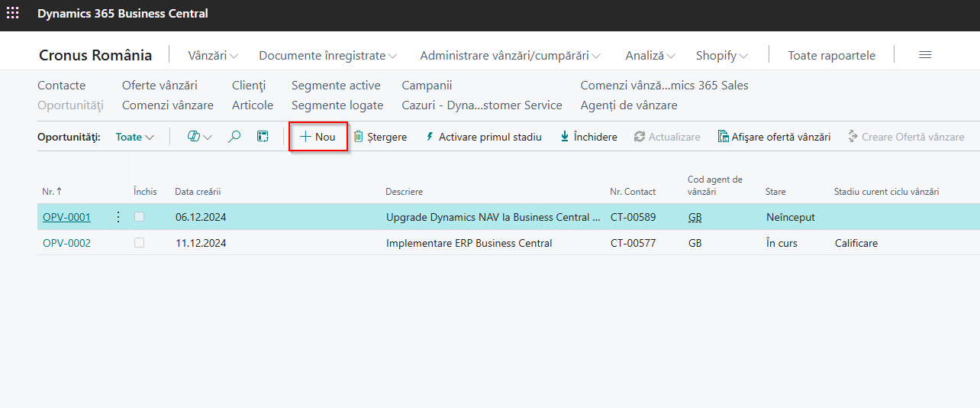Click GB agent code in OPV-0002 row
Image resolution: width=980 pixels, height=408 pixels.
(695, 243)
